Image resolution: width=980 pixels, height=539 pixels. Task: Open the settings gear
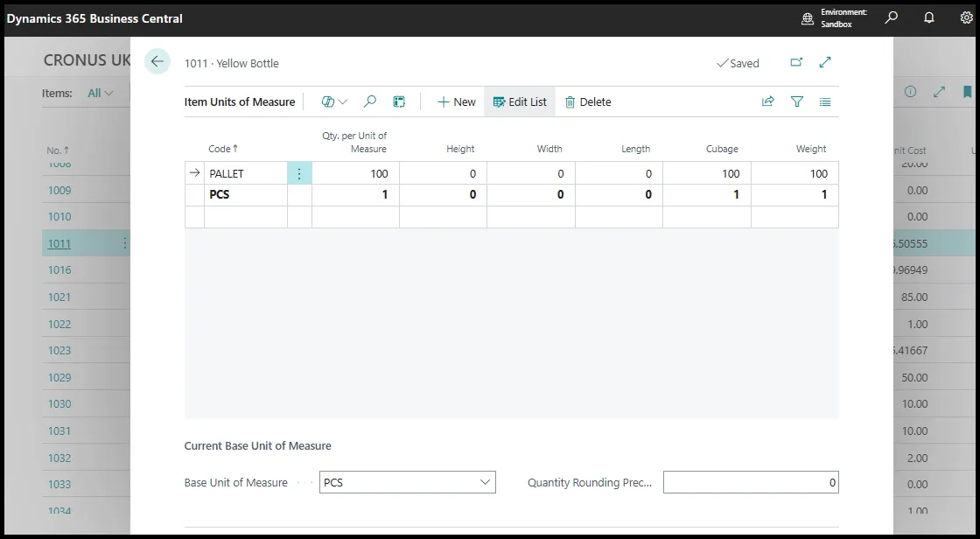point(966,18)
